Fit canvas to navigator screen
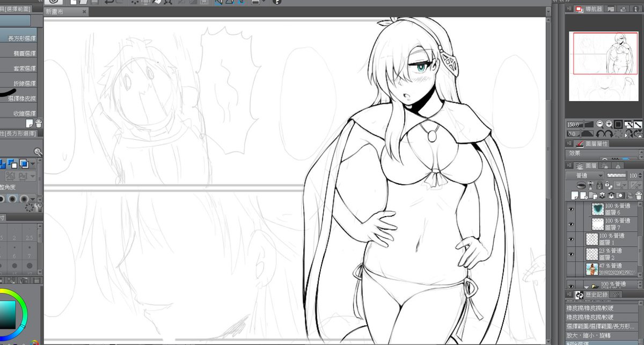Screen dimensions: 644x345 click(x=629, y=124)
